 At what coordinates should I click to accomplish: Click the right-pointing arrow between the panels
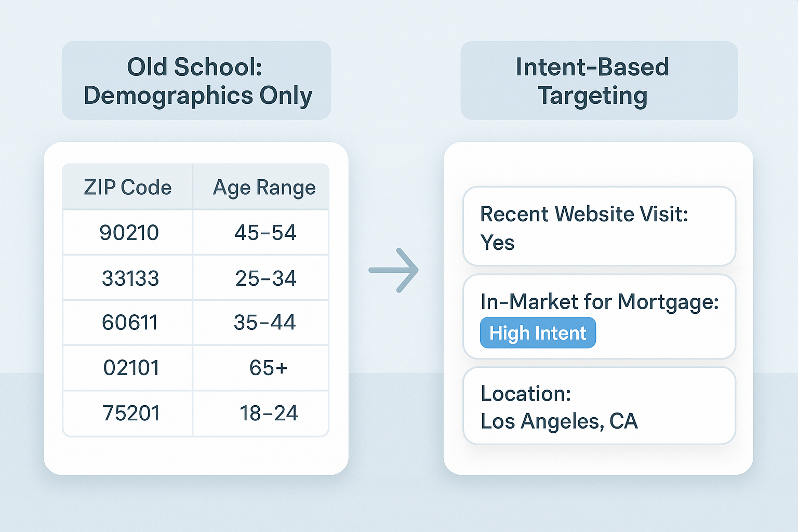393,270
